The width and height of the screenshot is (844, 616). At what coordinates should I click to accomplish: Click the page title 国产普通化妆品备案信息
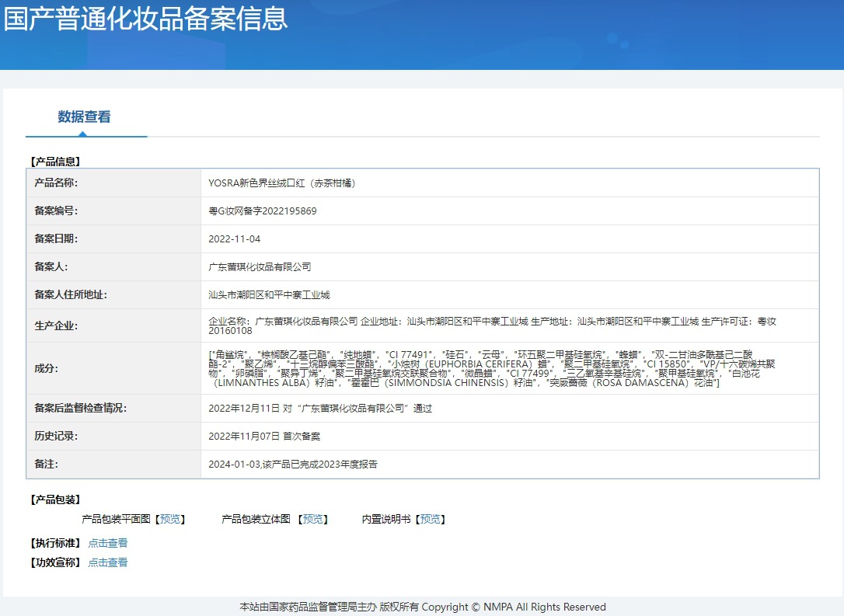click(x=146, y=19)
